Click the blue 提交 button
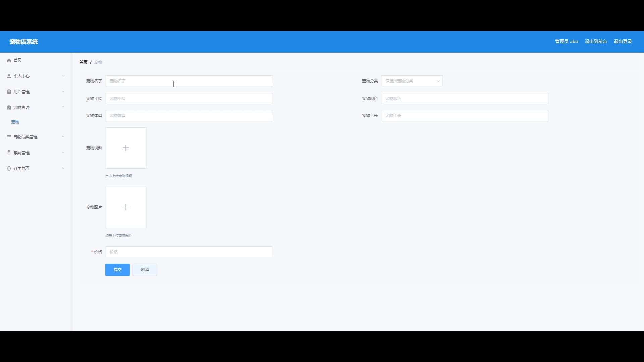This screenshot has width=644, height=362. [117, 270]
